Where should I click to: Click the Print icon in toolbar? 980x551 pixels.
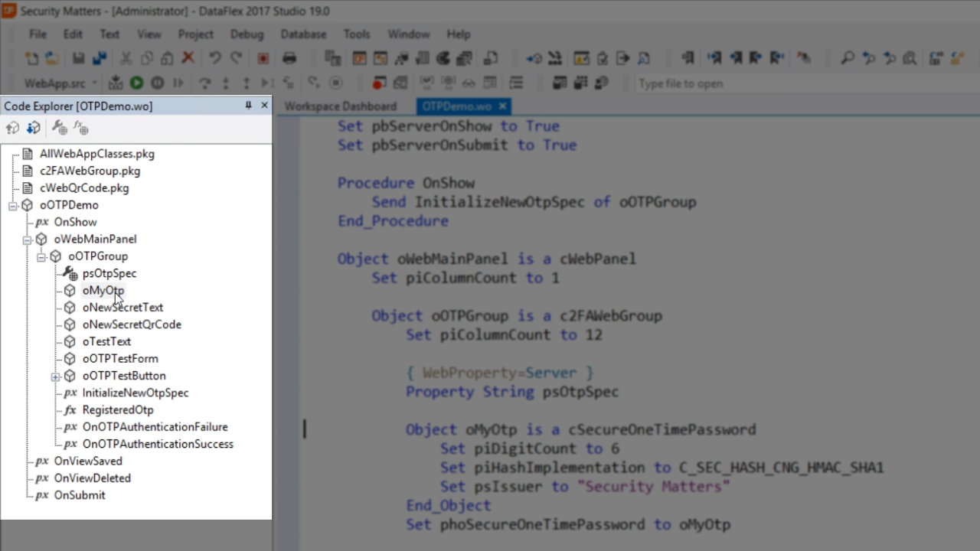click(x=289, y=58)
